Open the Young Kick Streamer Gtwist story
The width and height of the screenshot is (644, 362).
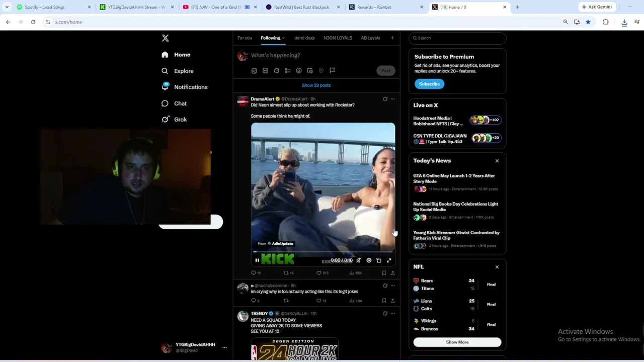[x=457, y=239]
